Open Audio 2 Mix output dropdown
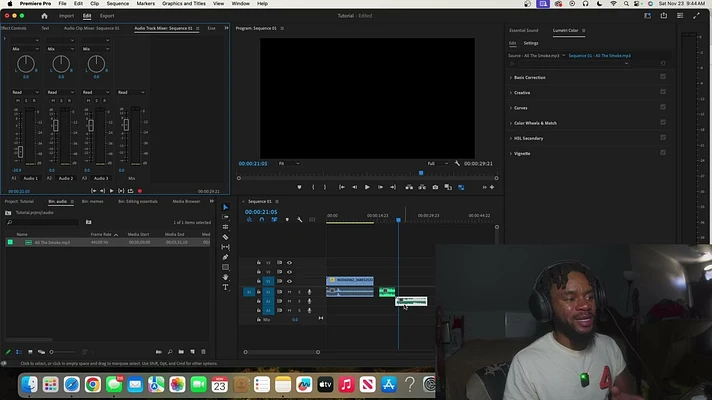Viewport: 712px width, 400px height. [x=60, y=49]
